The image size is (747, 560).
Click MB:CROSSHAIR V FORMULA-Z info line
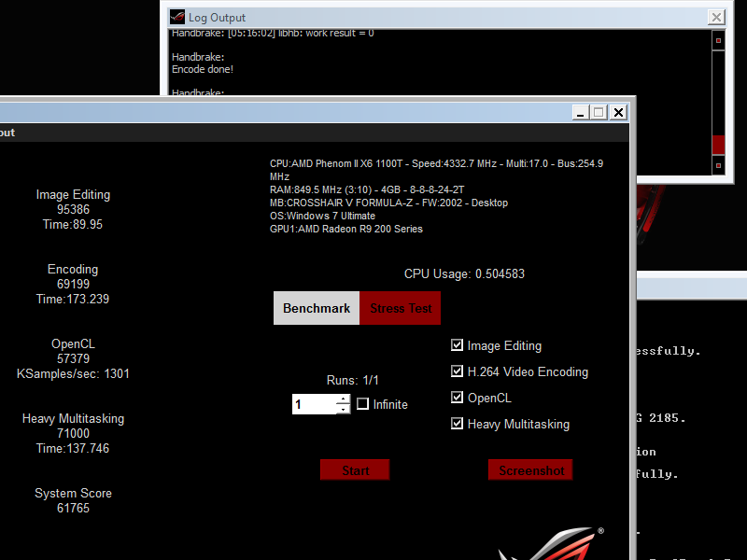coord(388,203)
